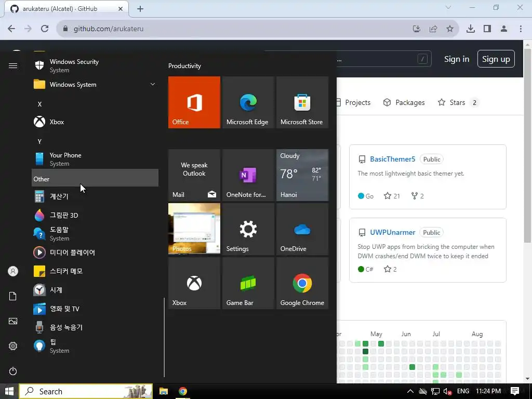The width and height of the screenshot is (532, 399).
Task: Open the Settings tile
Action: click(248, 229)
